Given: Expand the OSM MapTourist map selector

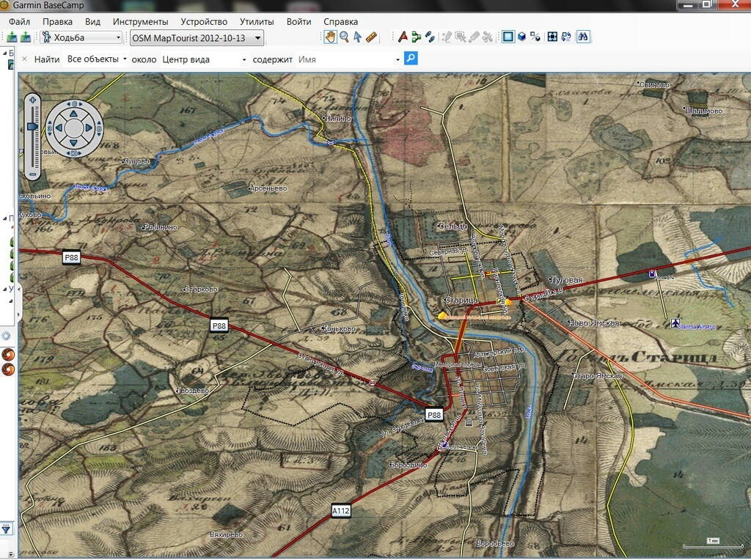Looking at the screenshot, I should pos(196,37).
